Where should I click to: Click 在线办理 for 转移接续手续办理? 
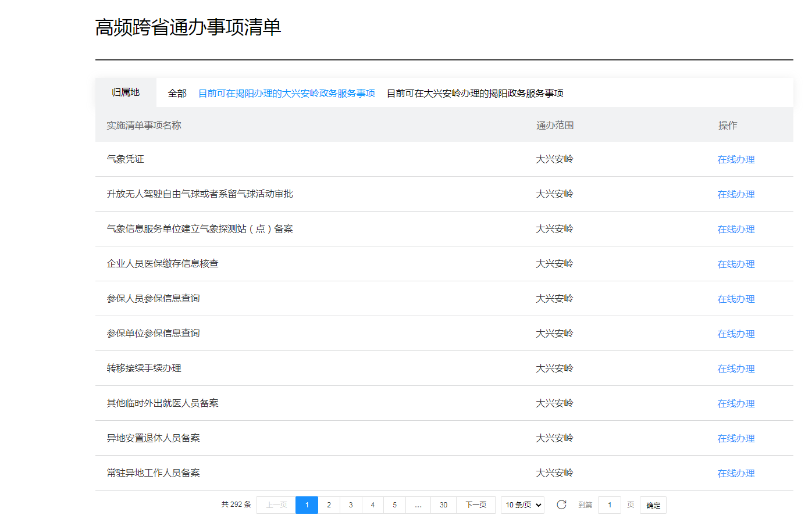[x=736, y=368]
